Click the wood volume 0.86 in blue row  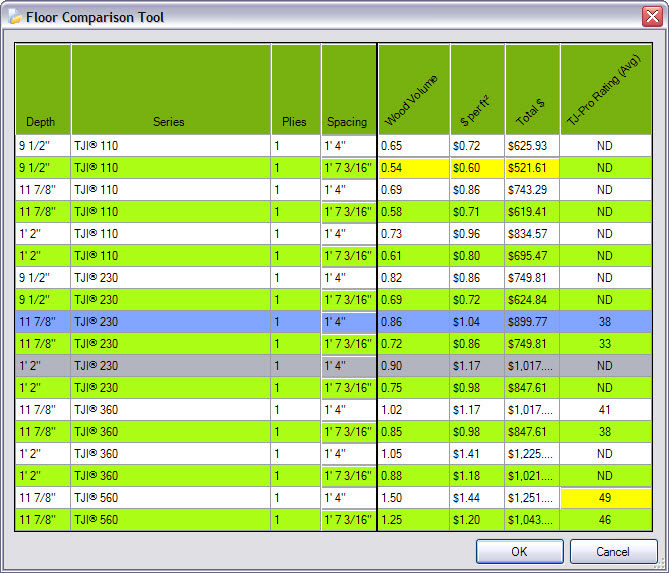pyautogui.click(x=413, y=322)
